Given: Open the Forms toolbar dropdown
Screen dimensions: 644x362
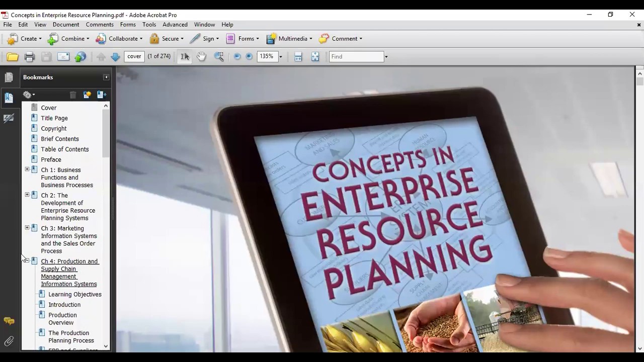Looking at the screenshot, I should pyautogui.click(x=242, y=39).
